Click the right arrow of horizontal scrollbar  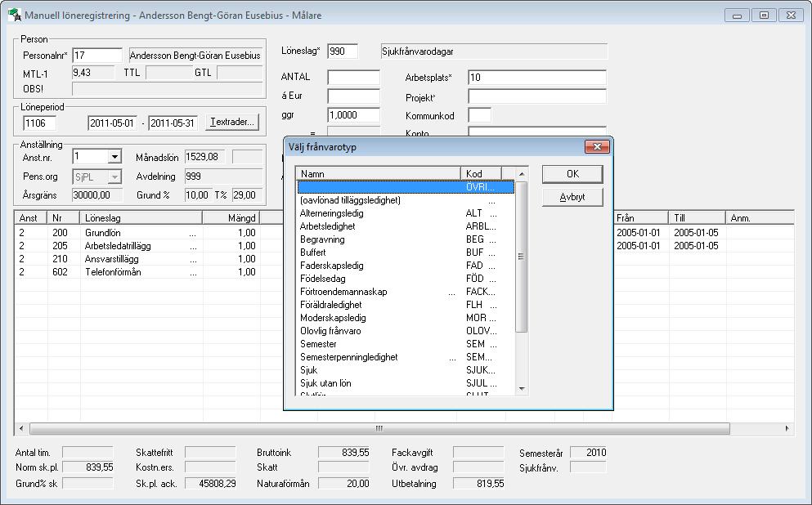coord(787,428)
